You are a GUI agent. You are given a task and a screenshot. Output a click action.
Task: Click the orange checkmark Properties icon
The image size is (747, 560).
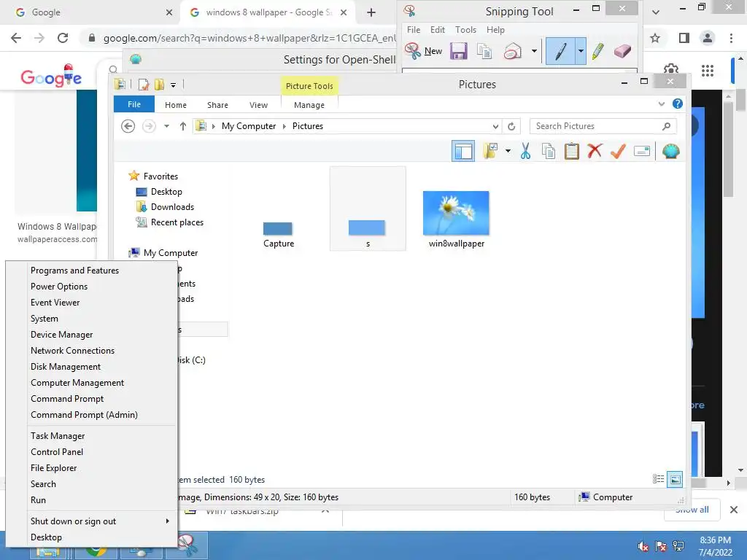pos(618,151)
